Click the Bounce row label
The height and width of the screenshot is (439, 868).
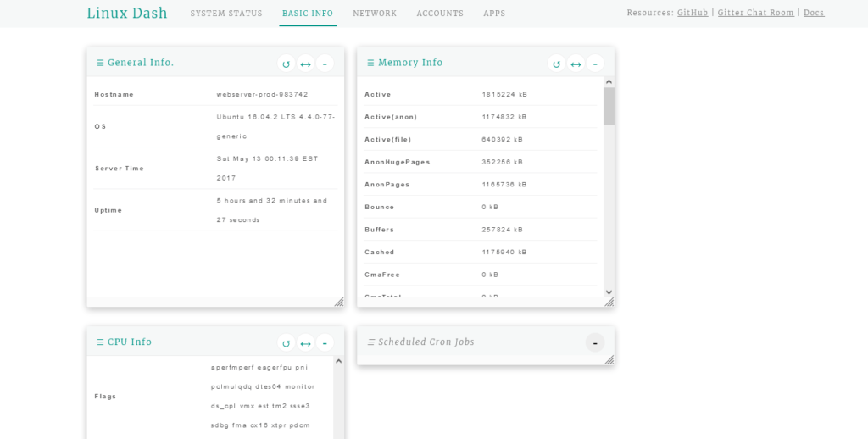pyautogui.click(x=380, y=207)
